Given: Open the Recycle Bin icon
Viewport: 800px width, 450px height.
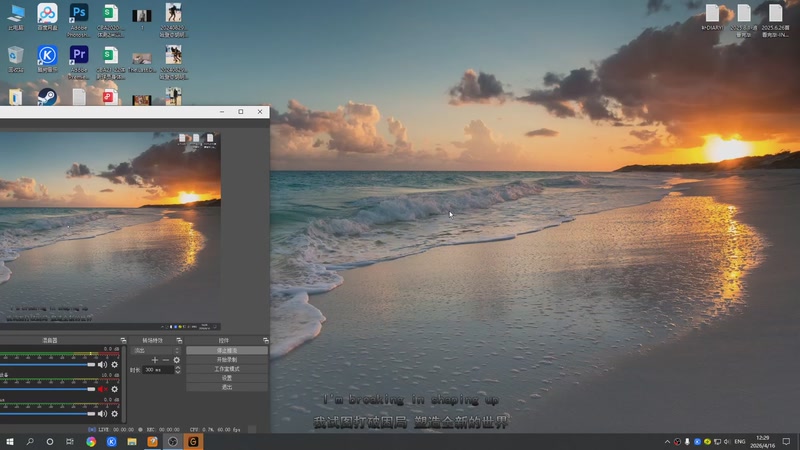Looking at the screenshot, I should pos(16,55).
